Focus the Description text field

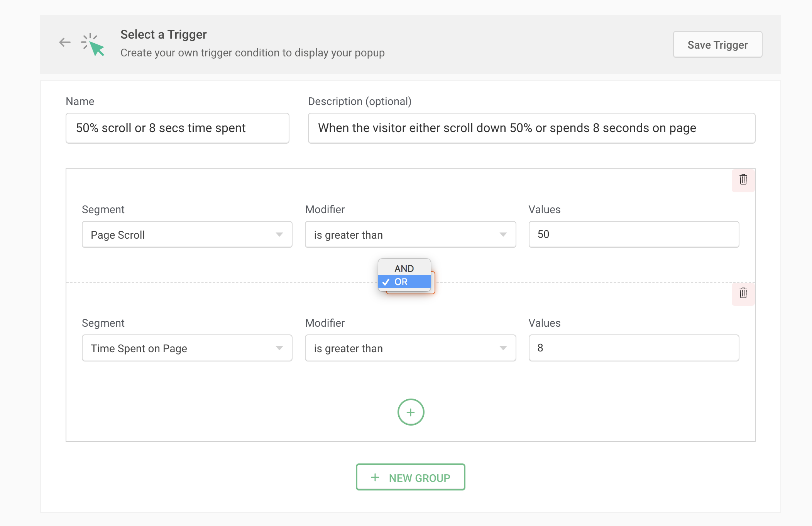click(531, 128)
